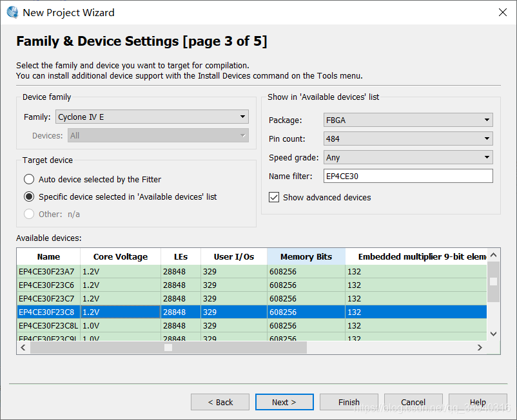Sort table by User I/Os column header

234,256
